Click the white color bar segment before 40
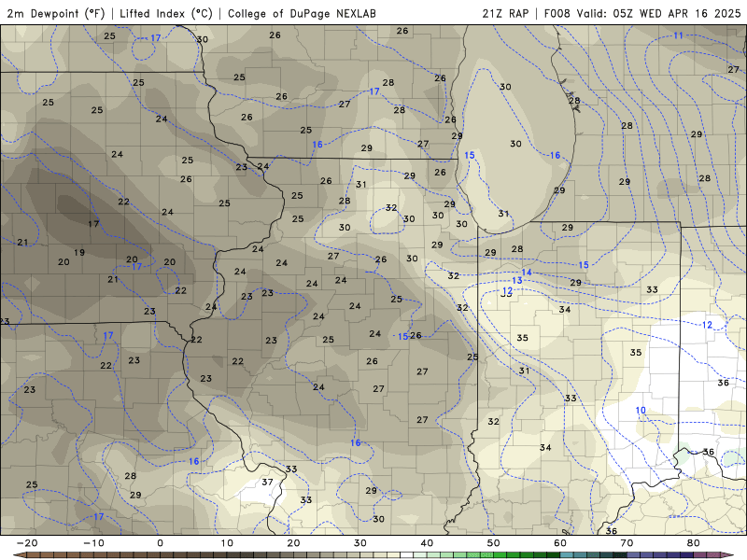Screen dimensions: 747x560 [x=407, y=555]
